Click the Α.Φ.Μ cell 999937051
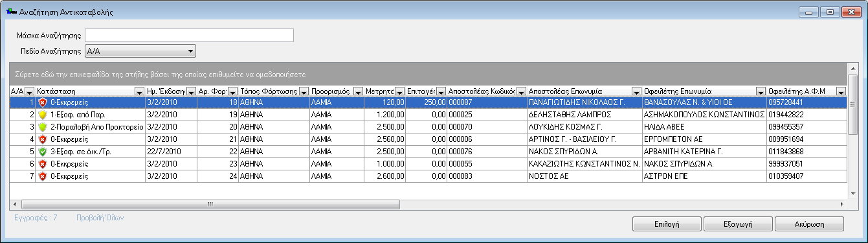This screenshot has height=243, width=868. pos(807,164)
